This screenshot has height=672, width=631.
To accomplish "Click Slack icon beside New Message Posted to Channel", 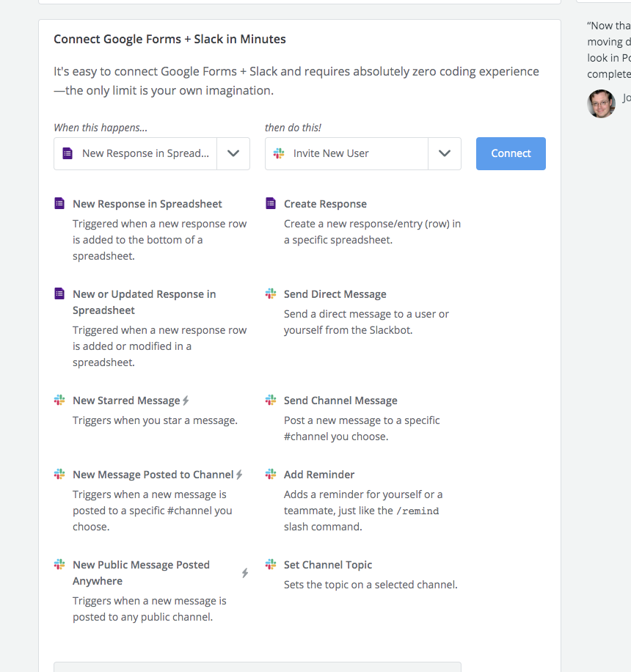I will [59, 475].
